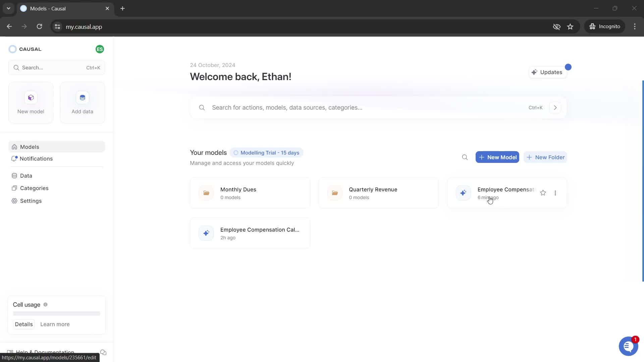Expand the New Folder dropdown option
Viewport: 644px width, 362px height.
click(x=546, y=157)
